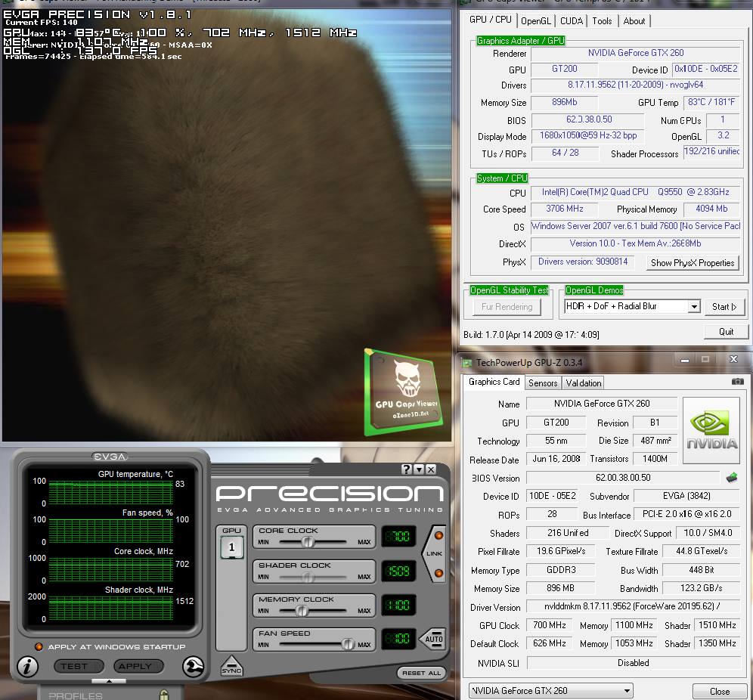
Task: Click the Fur Rendering stability test button
Action: 507,307
